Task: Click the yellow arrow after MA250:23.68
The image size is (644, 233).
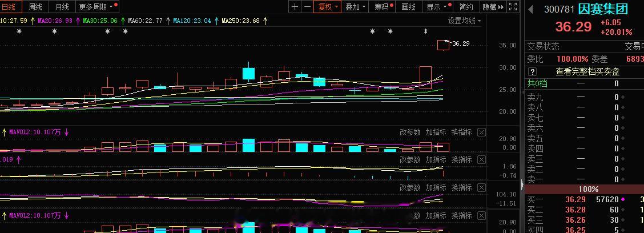Action: (265, 21)
